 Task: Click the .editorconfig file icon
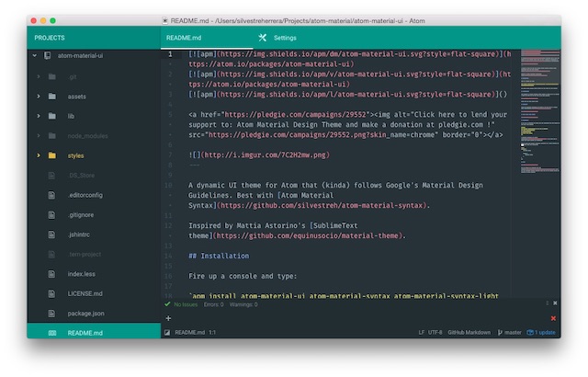click(51, 195)
